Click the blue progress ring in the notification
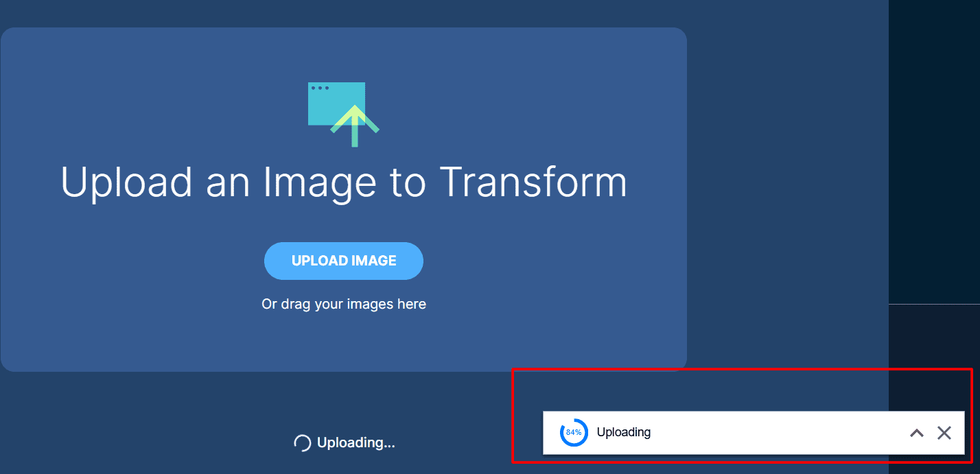 coord(573,432)
